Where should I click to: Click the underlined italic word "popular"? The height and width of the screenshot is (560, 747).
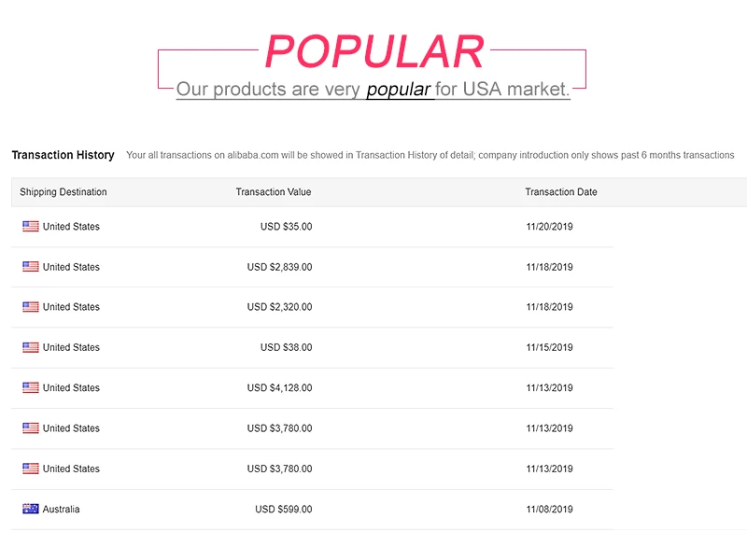click(399, 90)
